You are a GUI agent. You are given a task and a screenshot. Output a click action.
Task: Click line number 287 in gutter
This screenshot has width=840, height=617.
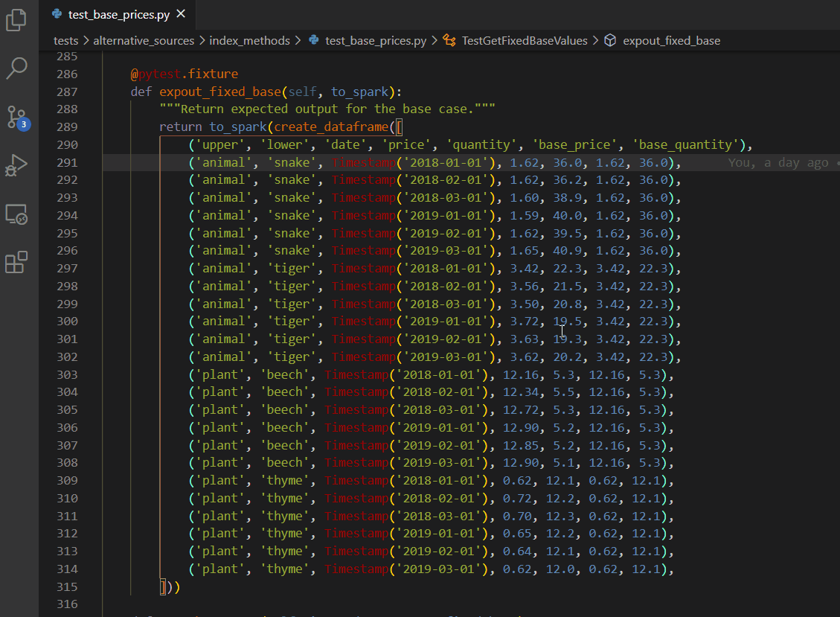coord(67,92)
